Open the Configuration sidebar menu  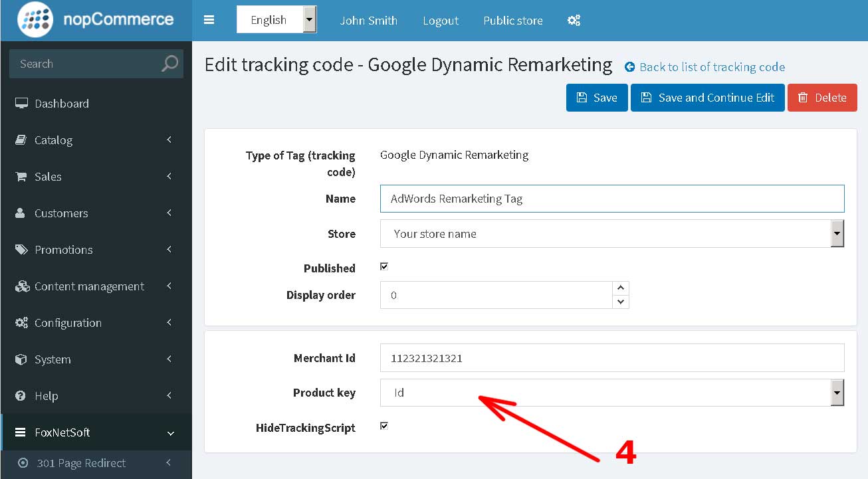[x=96, y=323]
